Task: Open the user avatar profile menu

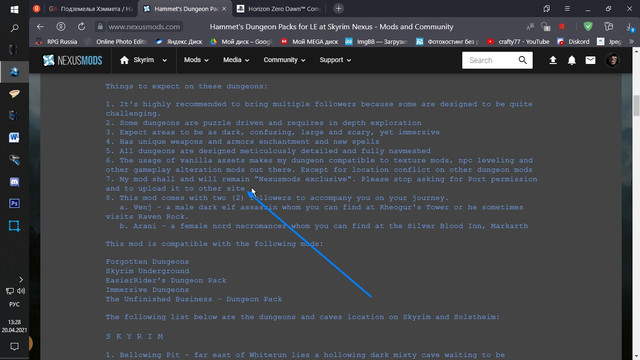Action: coord(612,60)
